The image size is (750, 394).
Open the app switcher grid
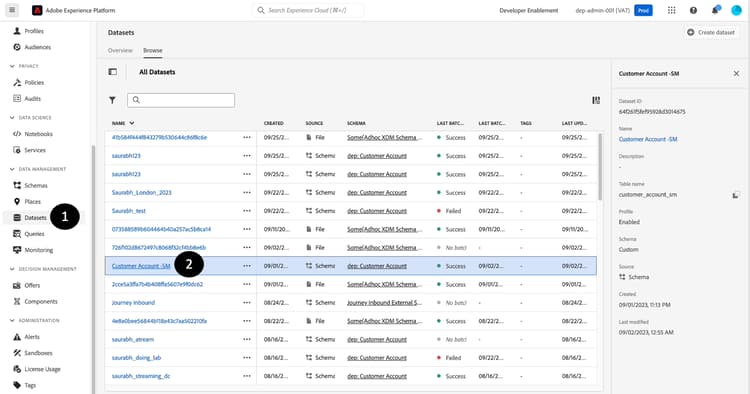click(x=672, y=10)
